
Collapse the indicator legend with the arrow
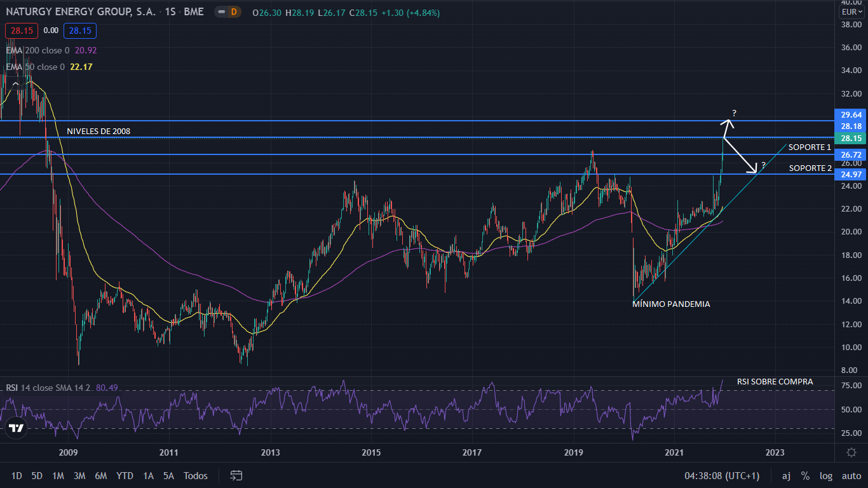(15, 85)
